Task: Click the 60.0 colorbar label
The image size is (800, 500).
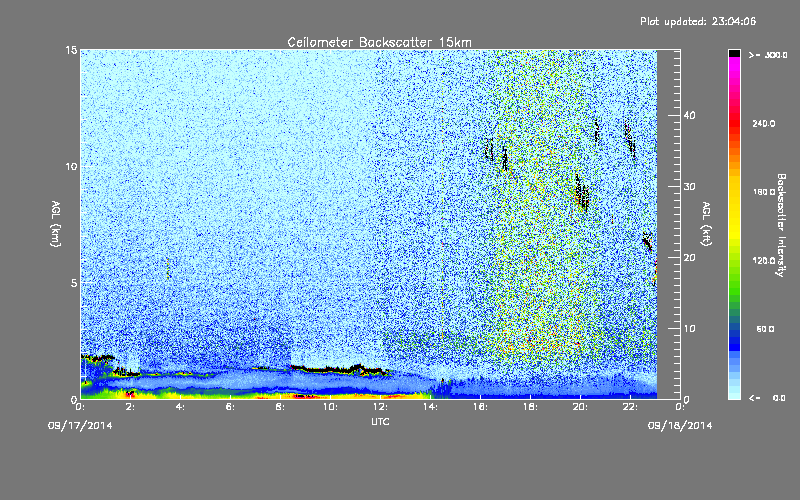Action: click(x=765, y=330)
